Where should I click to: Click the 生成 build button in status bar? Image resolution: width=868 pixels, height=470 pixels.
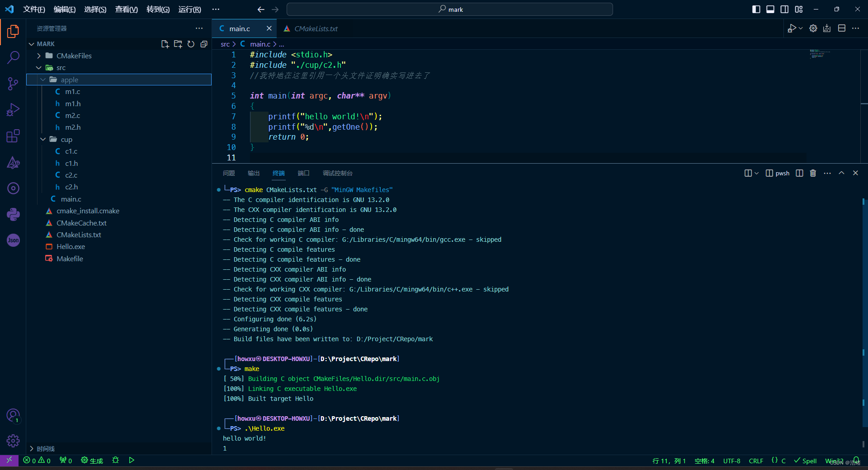tap(92, 461)
